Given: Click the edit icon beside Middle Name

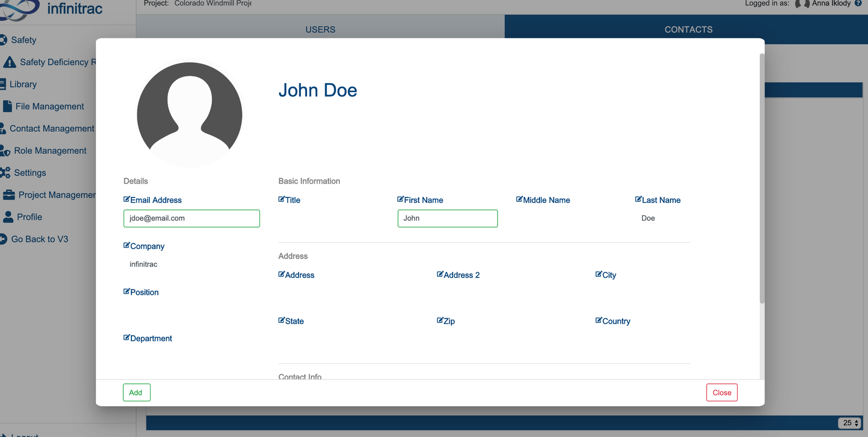Looking at the screenshot, I should tap(519, 199).
